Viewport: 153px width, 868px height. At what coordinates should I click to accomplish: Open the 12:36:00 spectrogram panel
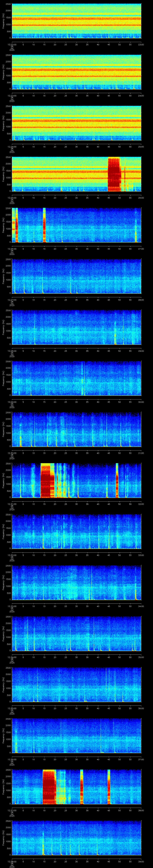[x=76, y=736]
